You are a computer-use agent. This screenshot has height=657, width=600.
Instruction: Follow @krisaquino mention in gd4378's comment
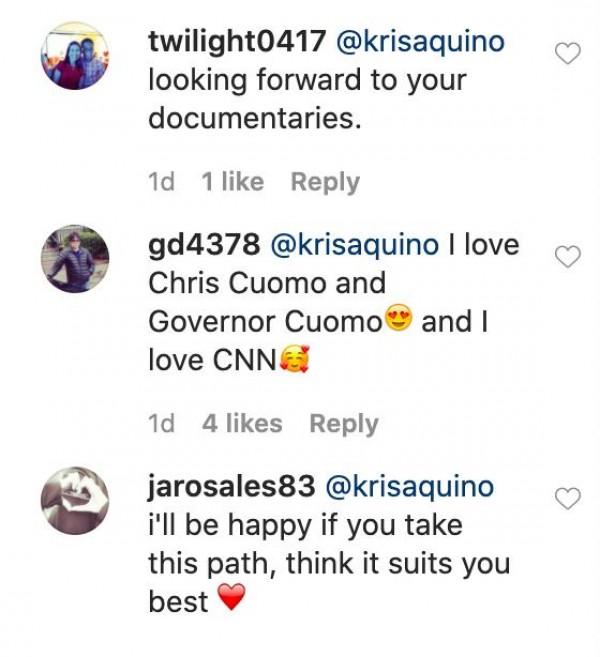click(x=355, y=245)
